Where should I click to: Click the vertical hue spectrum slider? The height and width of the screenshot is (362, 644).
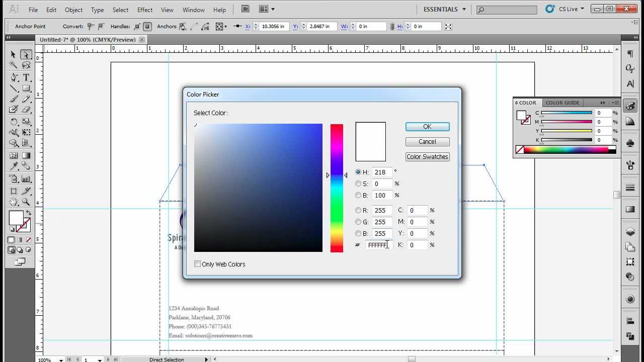pos(337,188)
